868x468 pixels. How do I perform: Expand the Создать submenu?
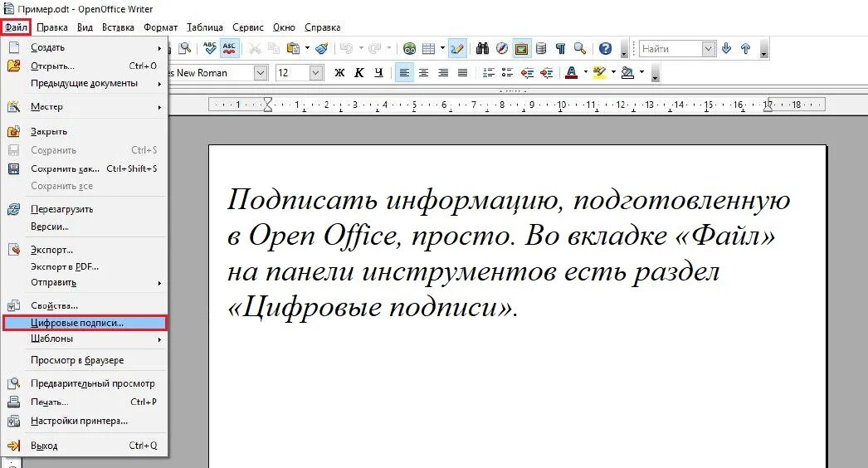[x=85, y=47]
